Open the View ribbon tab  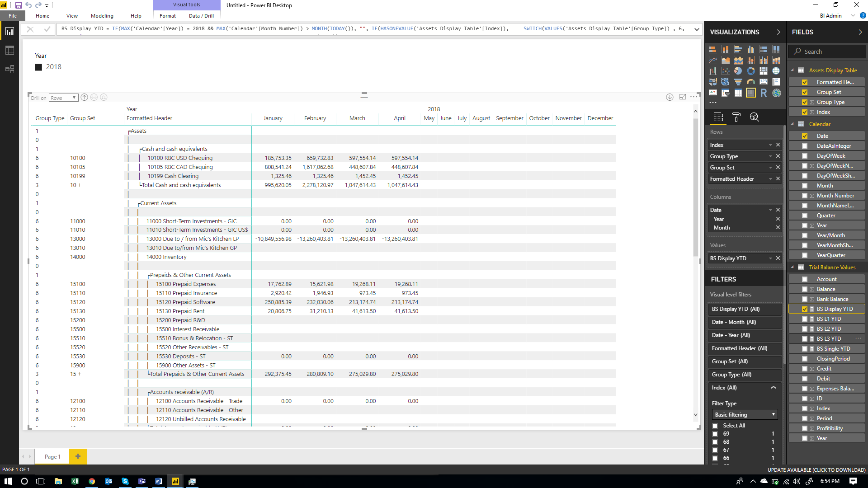[x=72, y=16]
